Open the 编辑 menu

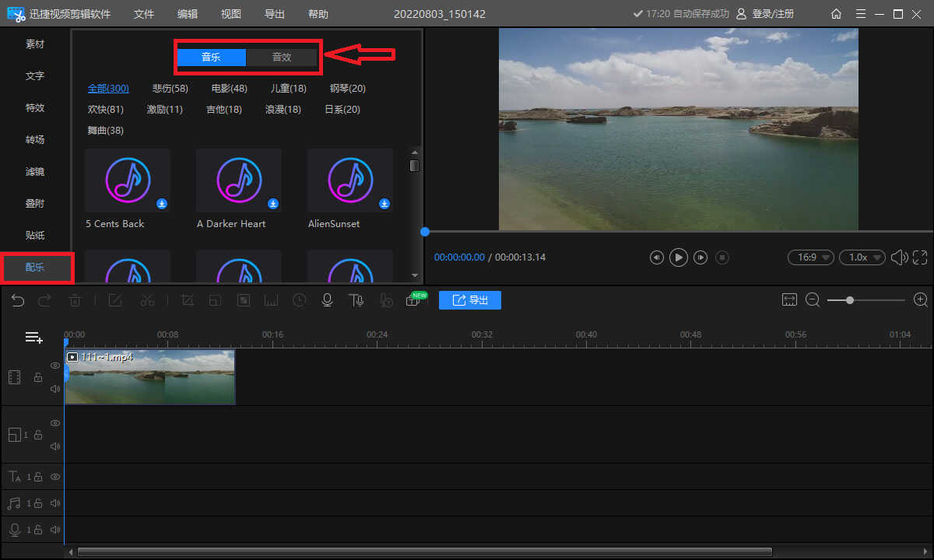click(188, 14)
